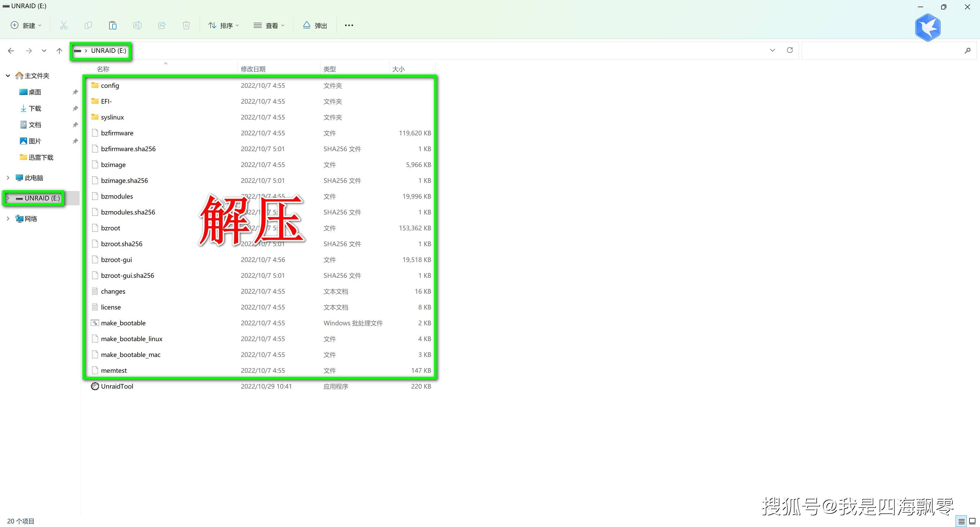Unpin 下载 using its pin icon
980x527 pixels.
tap(75, 109)
